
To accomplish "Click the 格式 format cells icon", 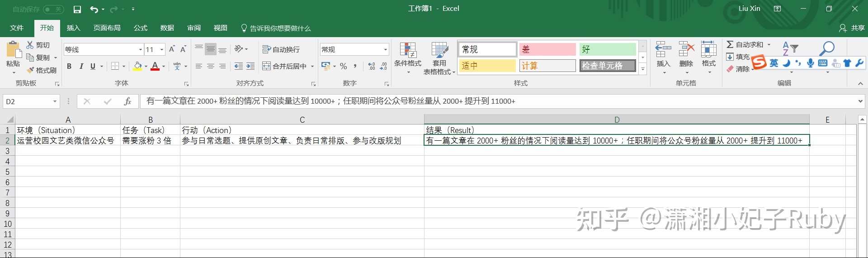I will click(709, 50).
